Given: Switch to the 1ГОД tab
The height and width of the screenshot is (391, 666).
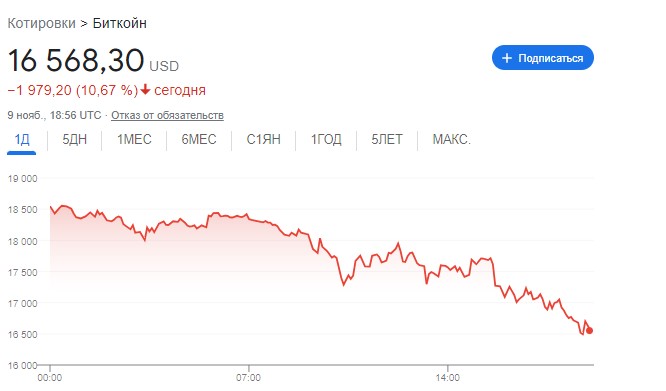Looking at the screenshot, I should (x=326, y=139).
